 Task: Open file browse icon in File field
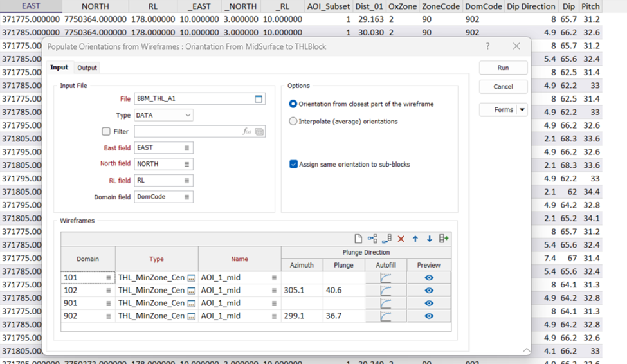tap(259, 99)
